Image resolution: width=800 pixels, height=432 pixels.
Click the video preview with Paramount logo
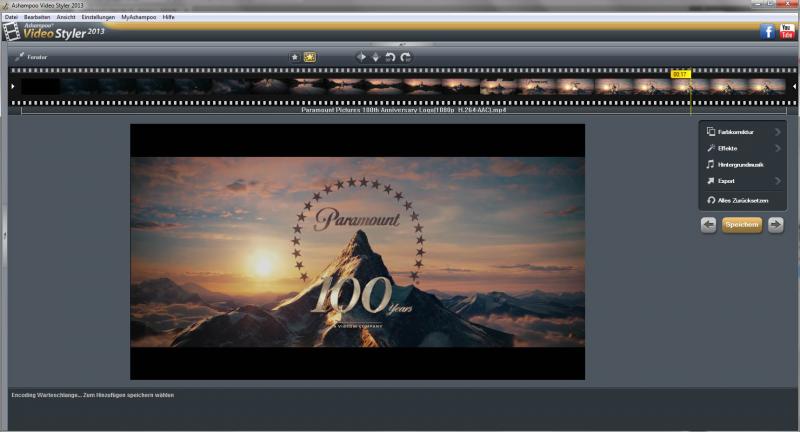pyautogui.click(x=357, y=251)
